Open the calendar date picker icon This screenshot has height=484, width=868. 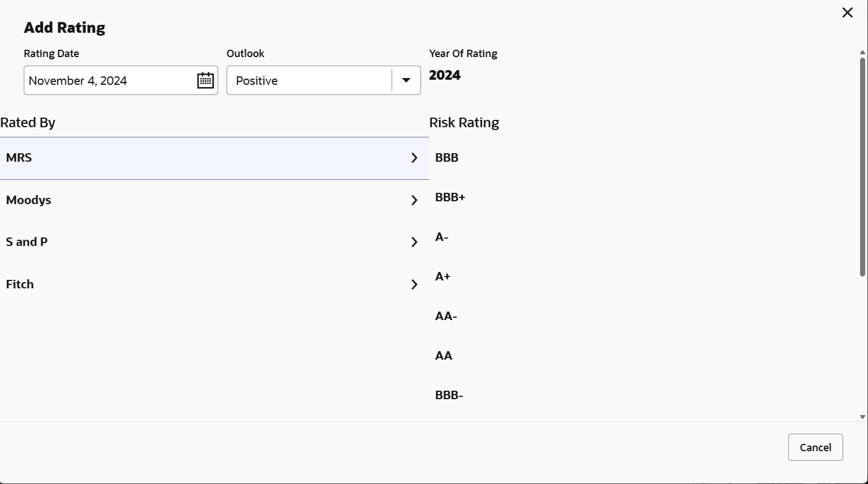click(x=205, y=80)
